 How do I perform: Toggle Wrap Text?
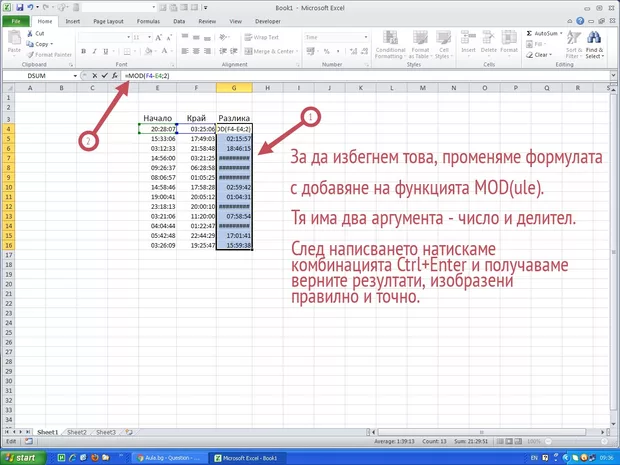coord(262,37)
